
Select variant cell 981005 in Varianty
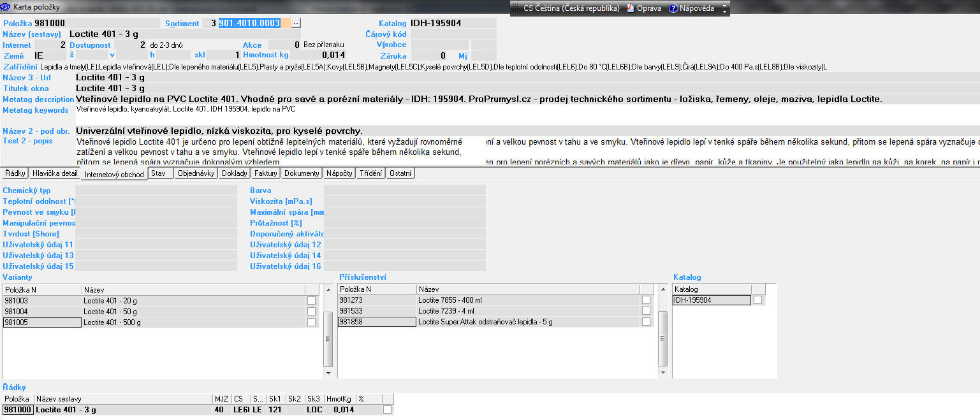tap(42, 322)
